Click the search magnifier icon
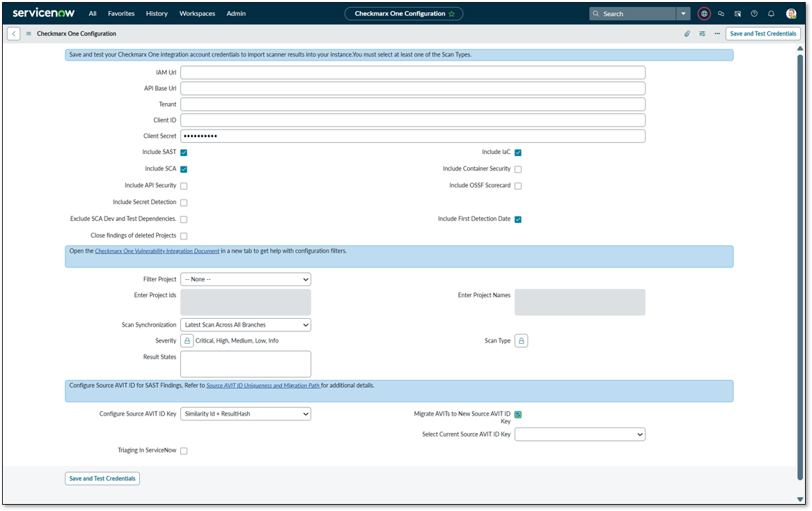Image resolution: width=812 pixels, height=511 pixels. coord(596,14)
